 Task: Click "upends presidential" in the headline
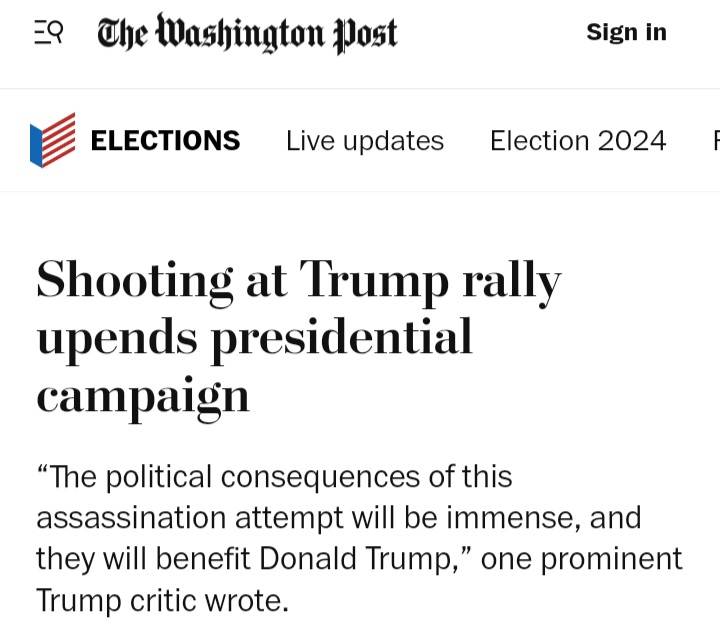pos(254,338)
